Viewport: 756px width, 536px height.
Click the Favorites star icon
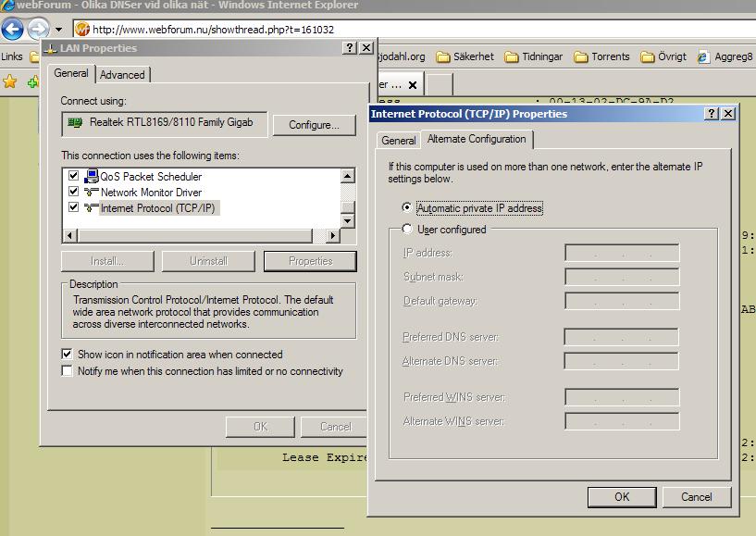[x=9, y=81]
